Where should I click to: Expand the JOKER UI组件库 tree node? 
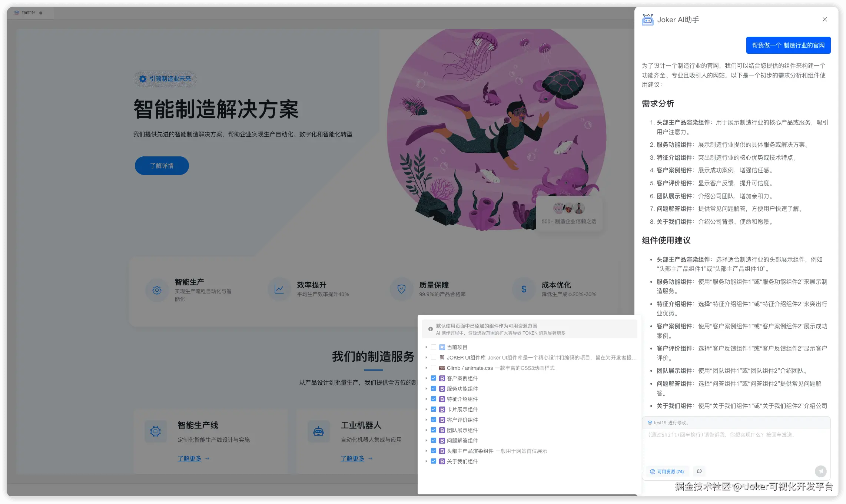click(427, 358)
